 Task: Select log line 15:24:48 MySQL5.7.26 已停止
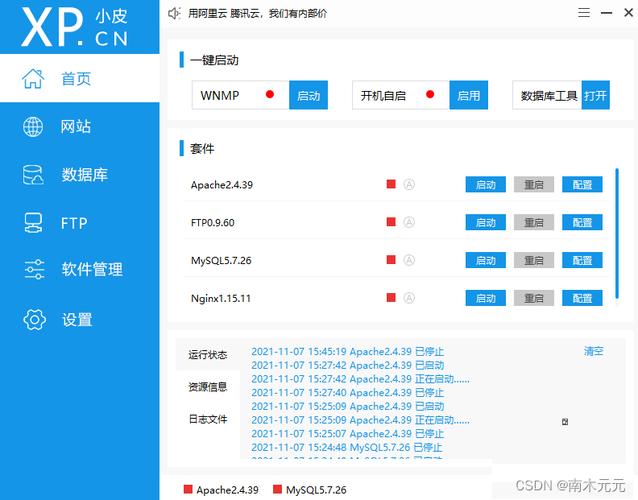click(347, 447)
